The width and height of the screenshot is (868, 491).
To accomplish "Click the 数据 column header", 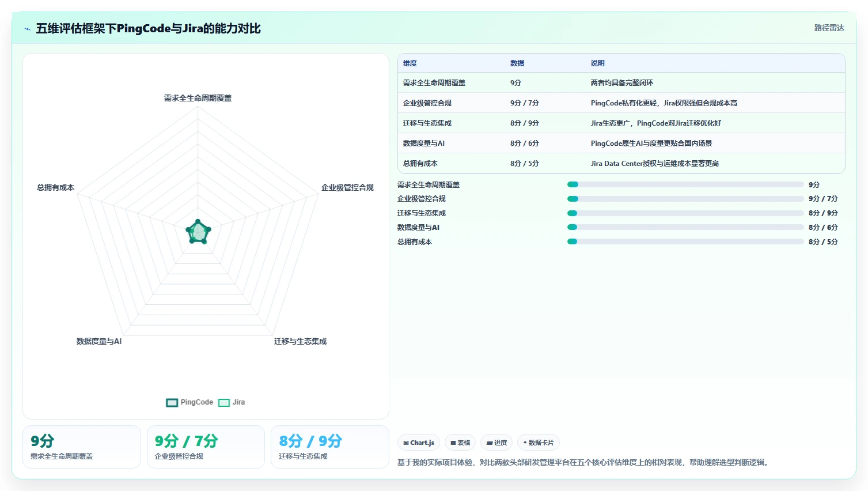I will click(x=517, y=63).
